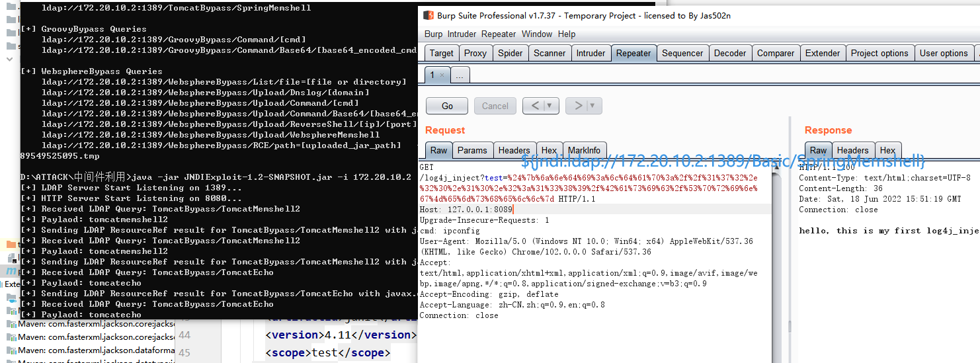Select 'Maven: com.fasterxml.jackson.dataforma' library row
The height and width of the screenshot is (363, 980).
coord(91,350)
